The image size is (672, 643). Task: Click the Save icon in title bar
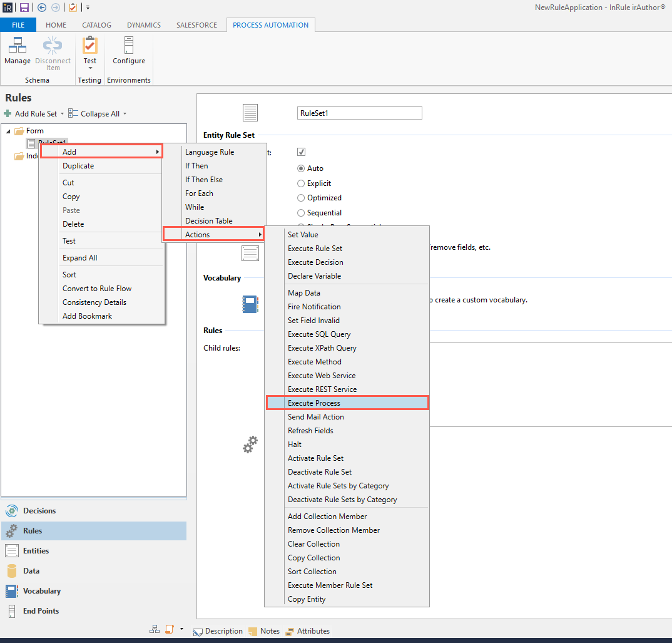coord(24,8)
